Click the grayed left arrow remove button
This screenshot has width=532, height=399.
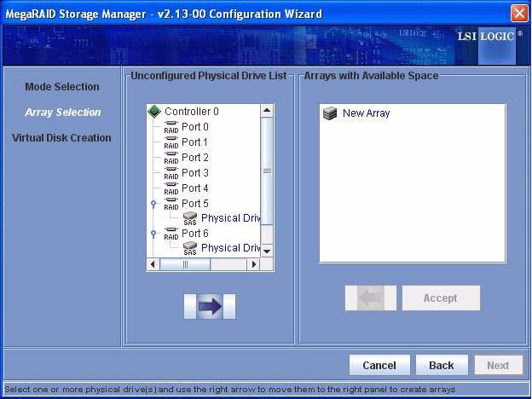point(371,298)
